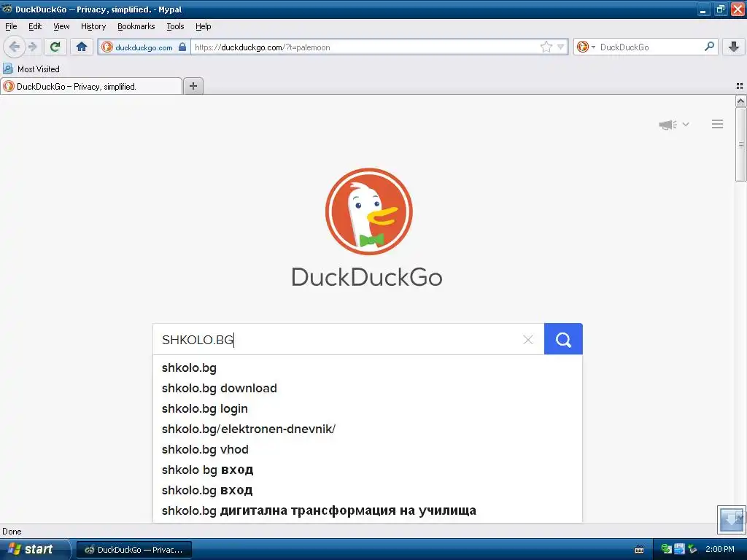Click the DuckDuckGo duck logo
The image size is (747, 560).
point(368,211)
